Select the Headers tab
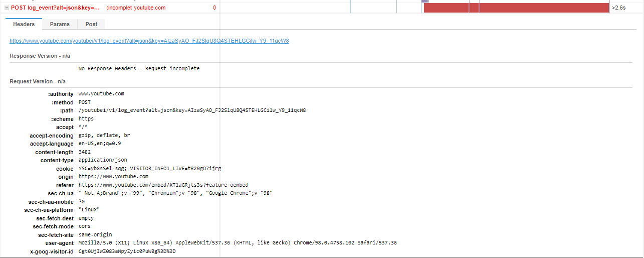Viewport: 644px width, 258px height. [24, 24]
